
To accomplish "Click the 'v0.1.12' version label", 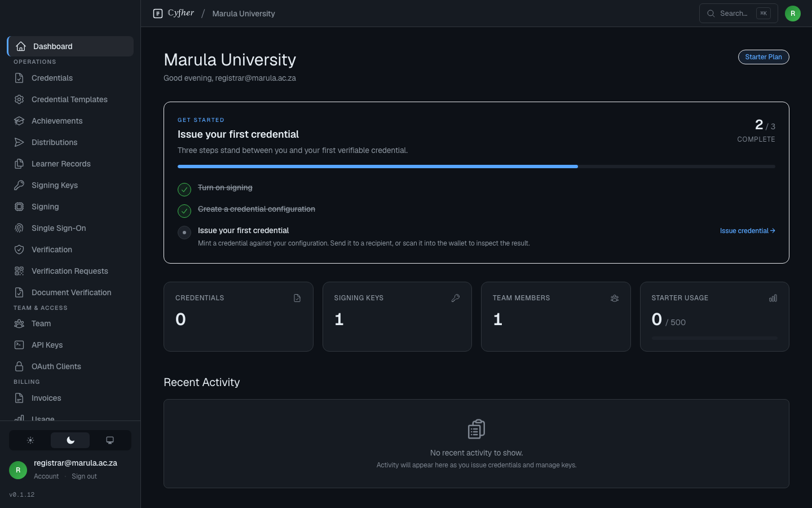I will tap(22, 494).
